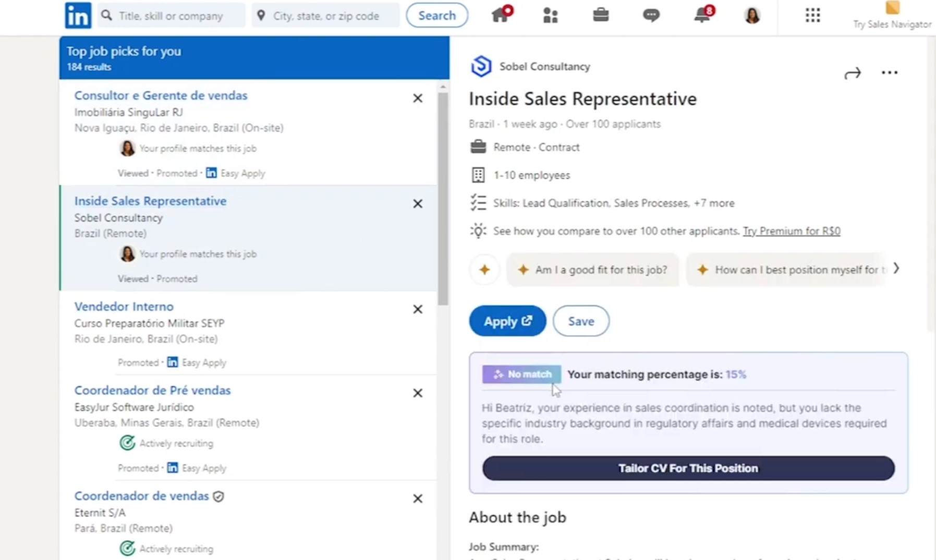Click 'Imobiliária SinguLar RJ' company name

click(128, 112)
